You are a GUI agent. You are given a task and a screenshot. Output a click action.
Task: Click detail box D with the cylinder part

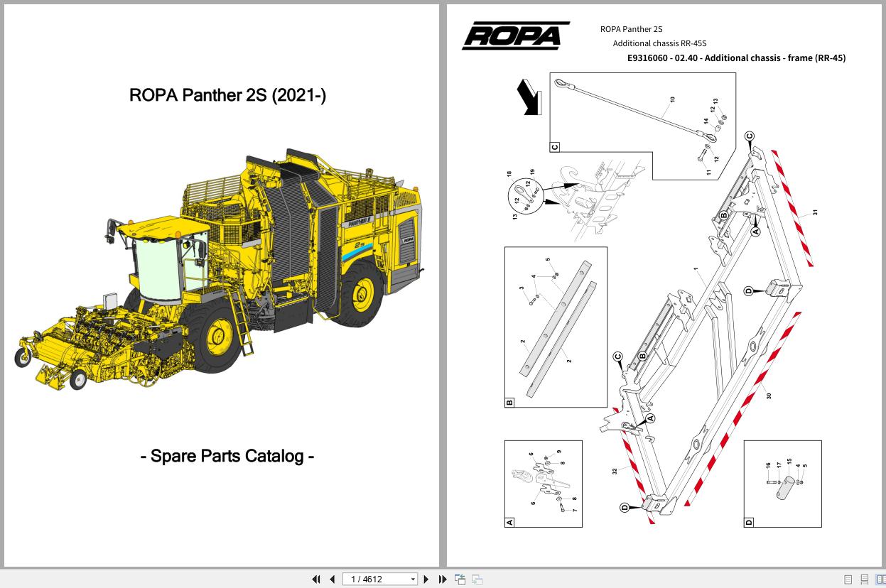[782, 484]
